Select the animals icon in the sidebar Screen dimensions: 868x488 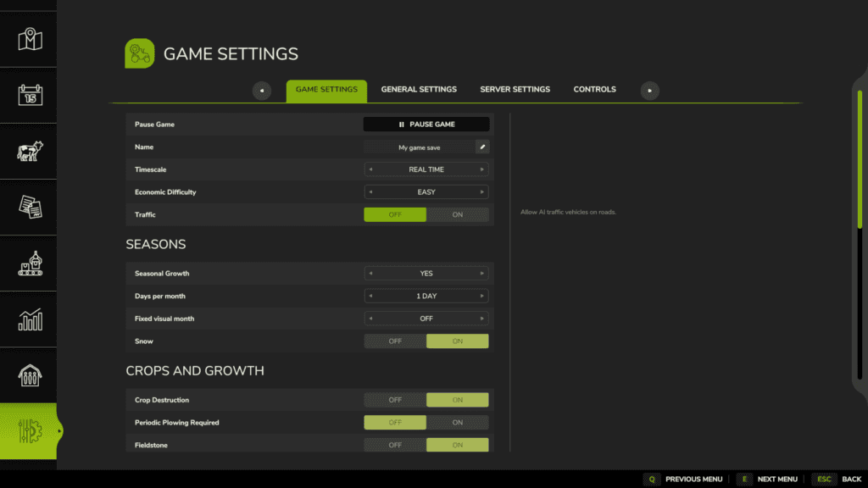(28, 151)
